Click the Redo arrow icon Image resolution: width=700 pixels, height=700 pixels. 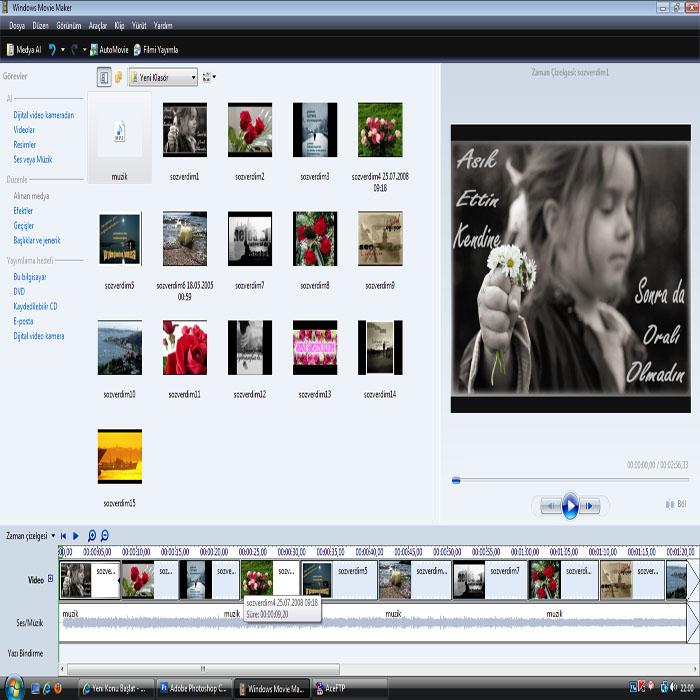pos(74,50)
